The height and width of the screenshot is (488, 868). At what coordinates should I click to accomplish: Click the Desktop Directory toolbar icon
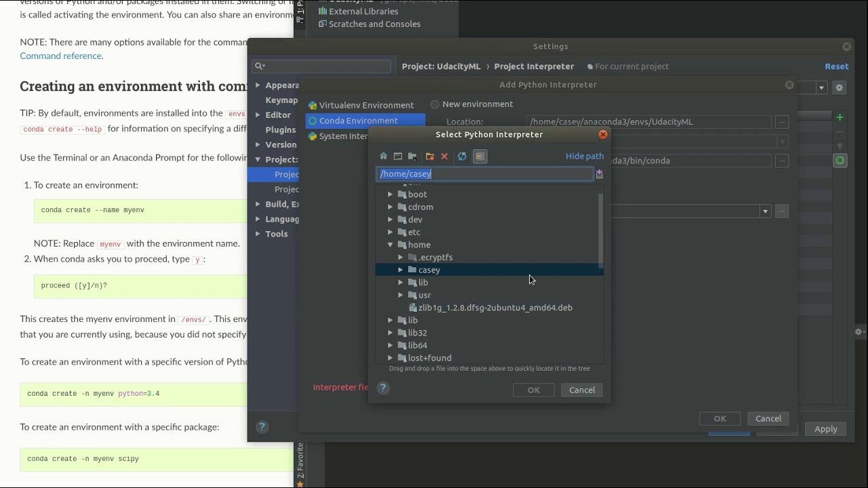pos(398,157)
